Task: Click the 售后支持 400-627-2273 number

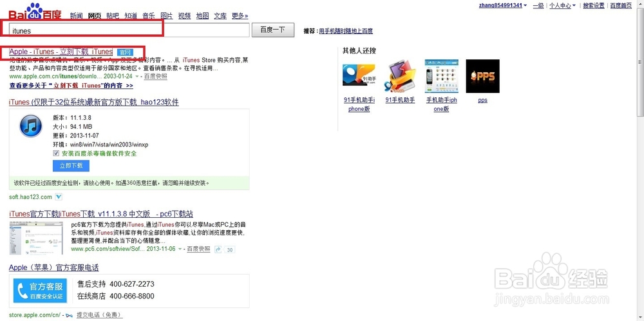Action: click(x=116, y=284)
